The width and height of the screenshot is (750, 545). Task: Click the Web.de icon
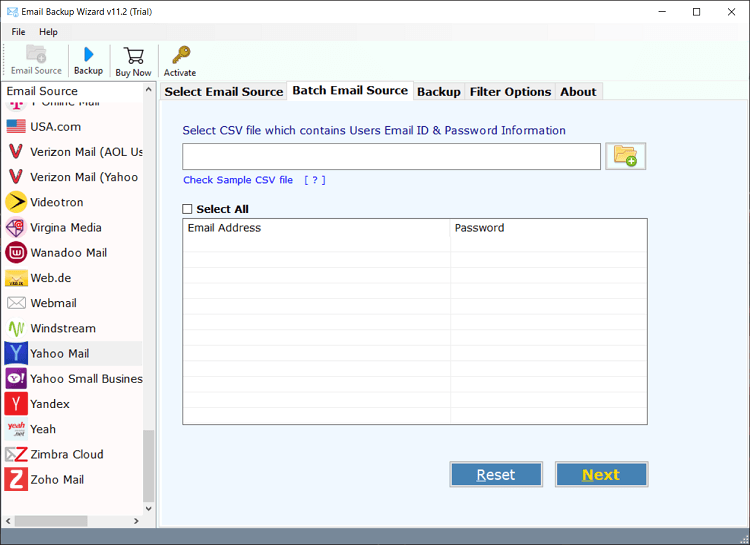[16, 278]
